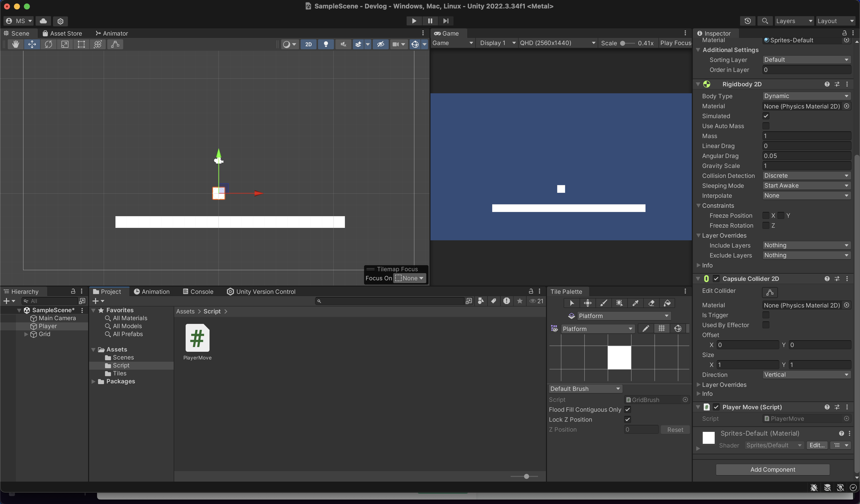This screenshot has height=504, width=860.
Task: Click the Add Component button
Action: [x=772, y=469]
